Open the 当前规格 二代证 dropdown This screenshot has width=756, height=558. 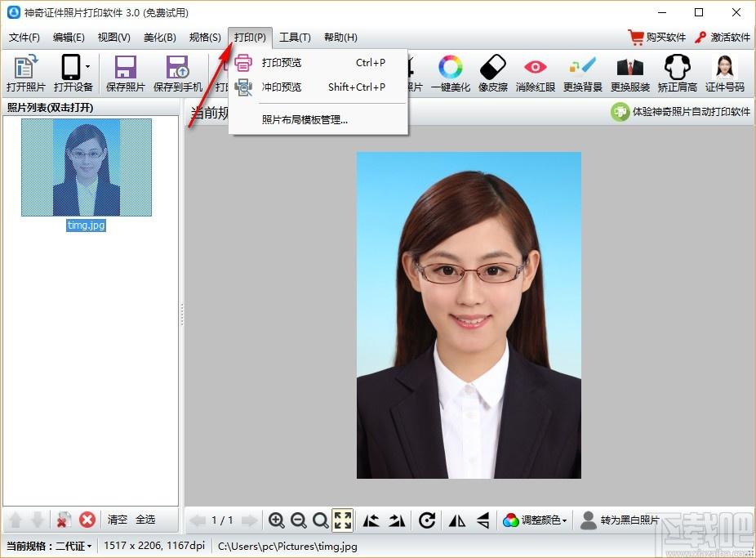[x=49, y=546]
